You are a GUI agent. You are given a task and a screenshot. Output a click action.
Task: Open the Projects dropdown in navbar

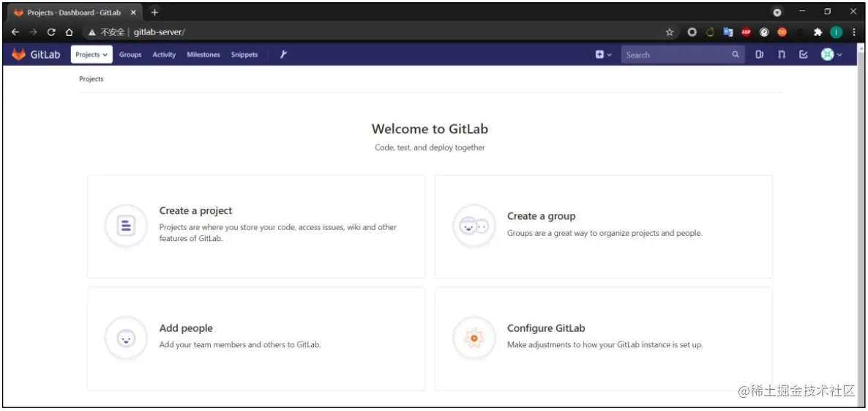click(91, 54)
